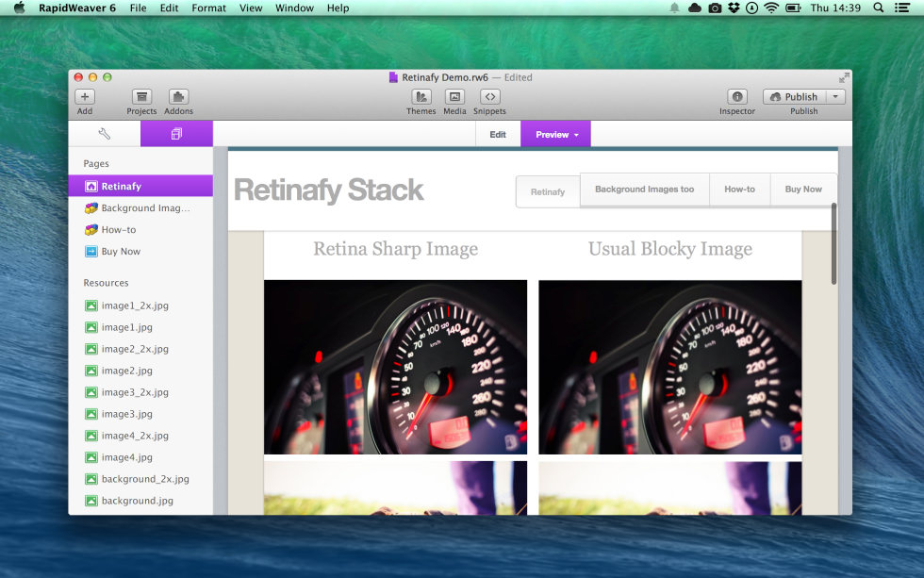
Task: Switch to Edit mode
Action: 498,134
